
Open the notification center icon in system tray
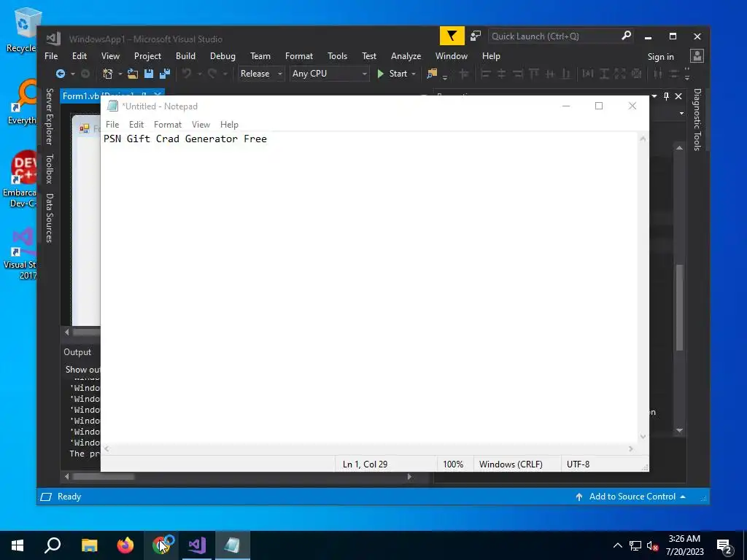click(x=724, y=545)
